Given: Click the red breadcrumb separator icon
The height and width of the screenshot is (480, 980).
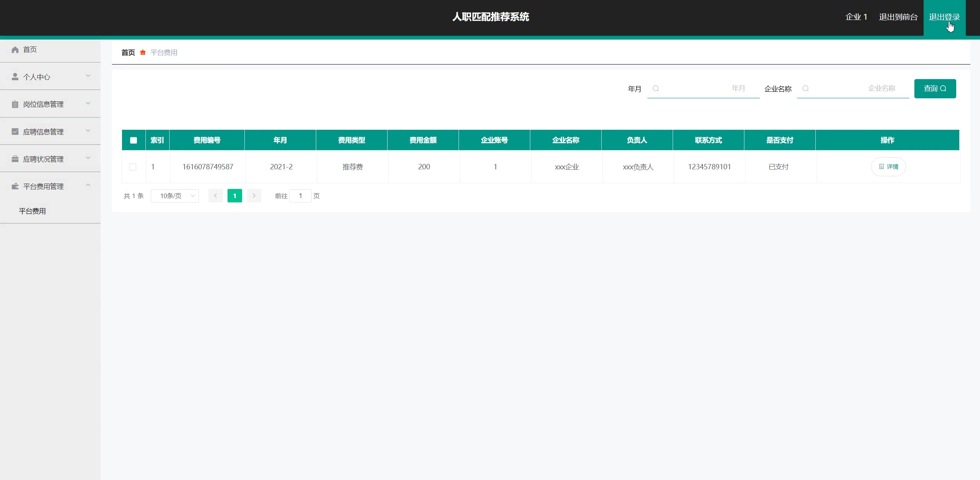Looking at the screenshot, I should pos(143,53).
